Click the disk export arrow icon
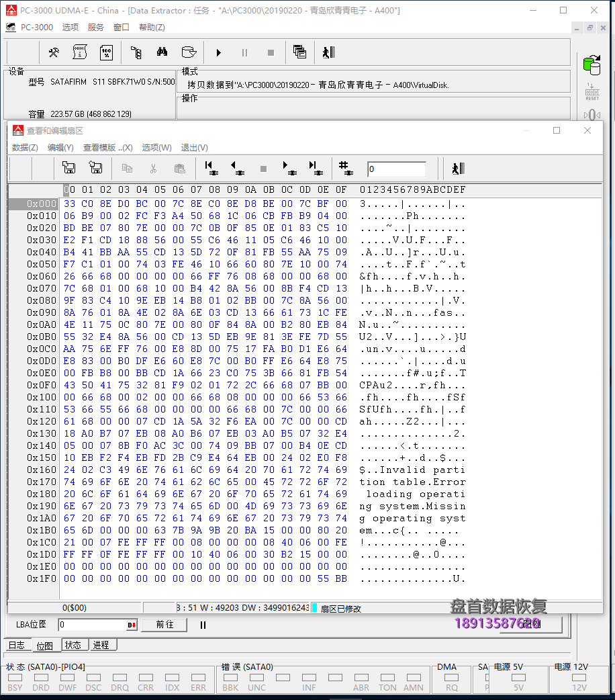The height and width of the screenshot is (700, 615). [x=189, y=52]
